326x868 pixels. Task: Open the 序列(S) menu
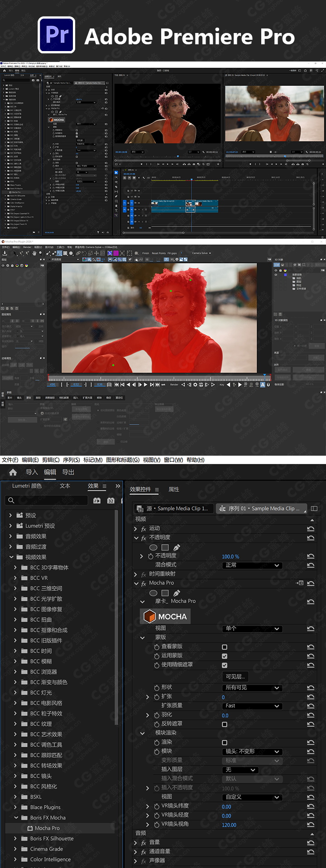pyautogui.click(x=72, y=460)
